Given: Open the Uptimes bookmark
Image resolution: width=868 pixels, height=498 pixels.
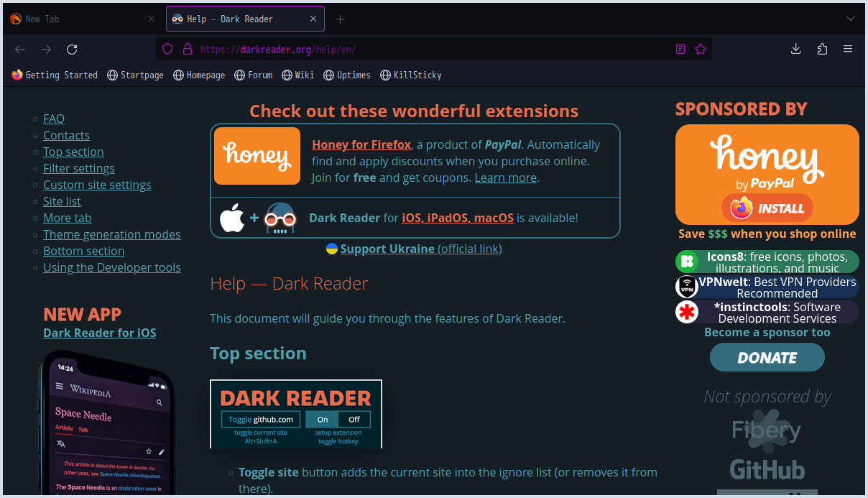Looking at the screenshot, I should pos(347,75).
